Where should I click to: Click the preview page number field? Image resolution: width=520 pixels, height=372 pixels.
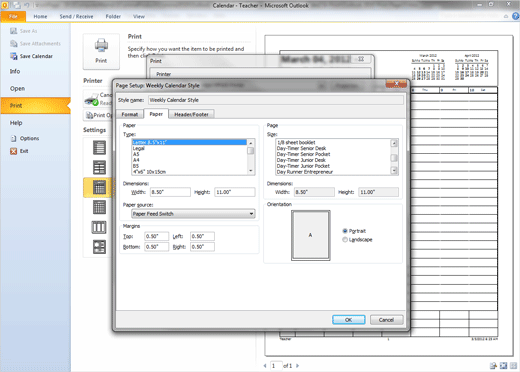coord(276,366)
